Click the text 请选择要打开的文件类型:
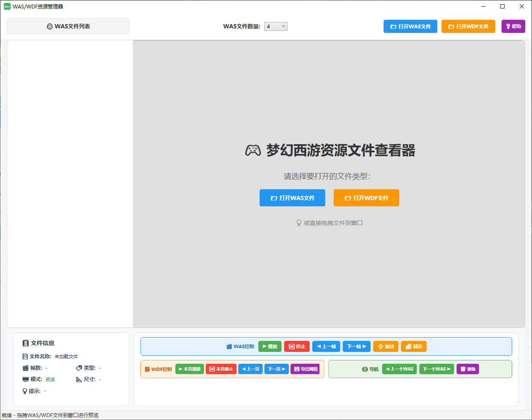Image resolution: width=532 pixels, height=420 pixels. point(327,176)
